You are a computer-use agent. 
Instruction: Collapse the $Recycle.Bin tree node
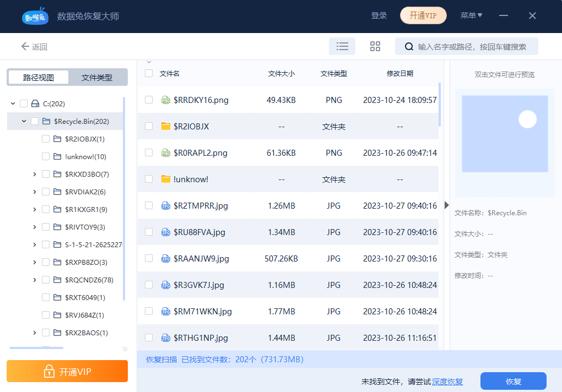[23, 121]
